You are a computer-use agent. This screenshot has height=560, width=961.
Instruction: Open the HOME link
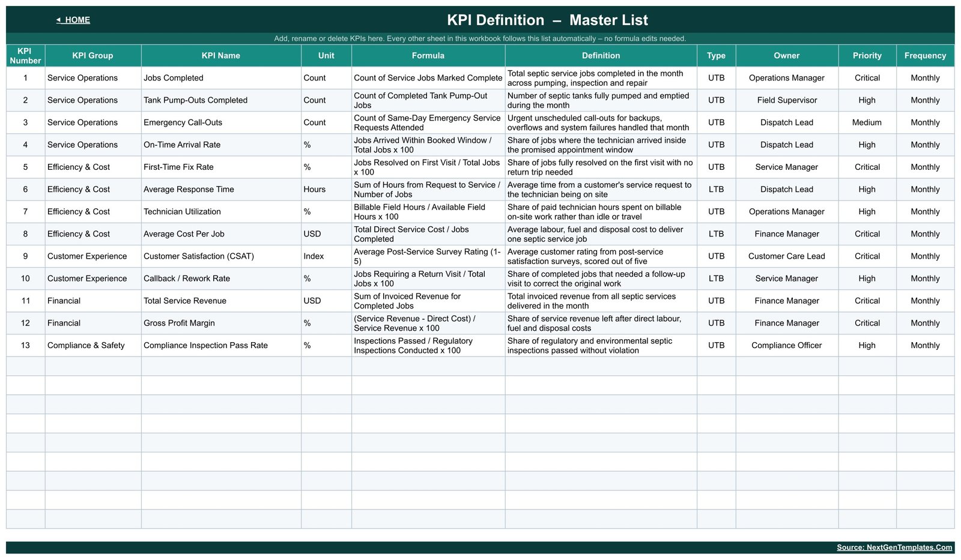73,20
